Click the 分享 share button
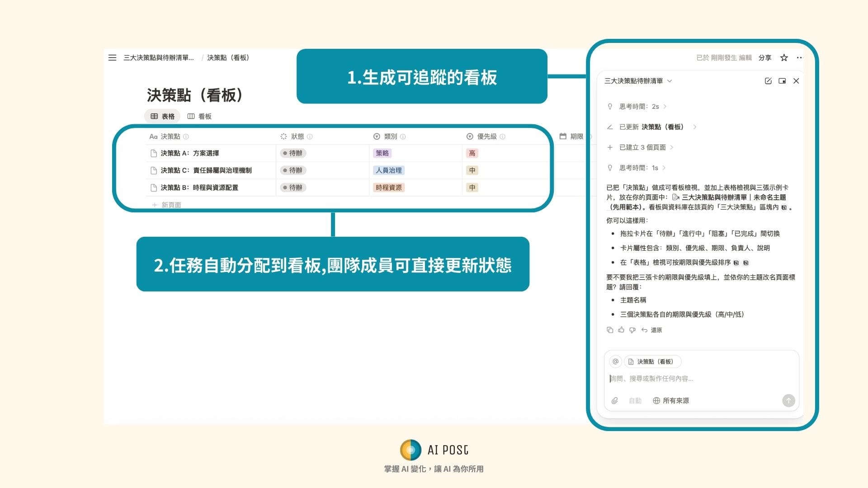This screenshot has height=488, width=868. (764, 58)
